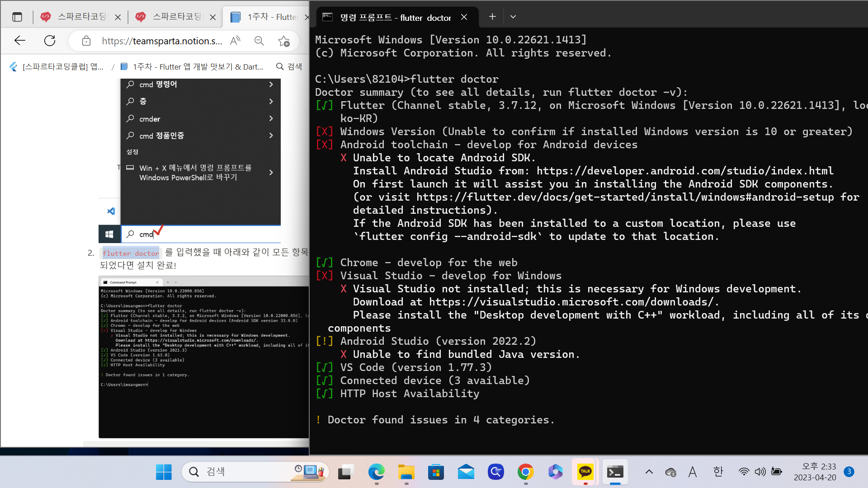Image resolution: width=868 pixels, height=488 pixels.
Task: Click 'Unable to find bundled Java version.' line
Action: pyautogui.click(x=459, y=355)
